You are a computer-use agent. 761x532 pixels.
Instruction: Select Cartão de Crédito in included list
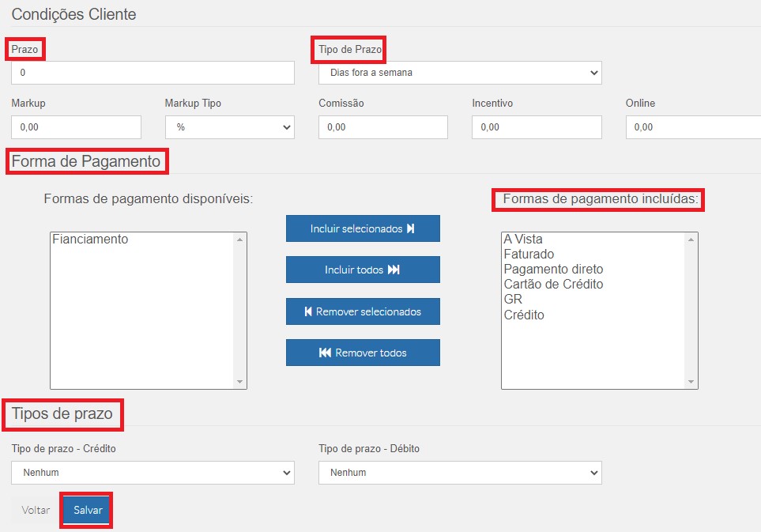[553, 285]
